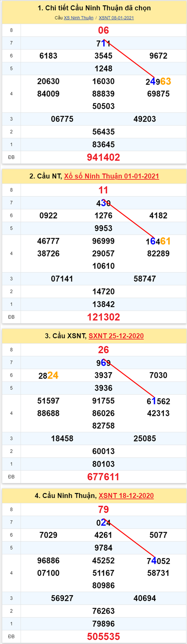Click the number 7030
The width and height of the screenshot is (187, 644).
[159, 375]
